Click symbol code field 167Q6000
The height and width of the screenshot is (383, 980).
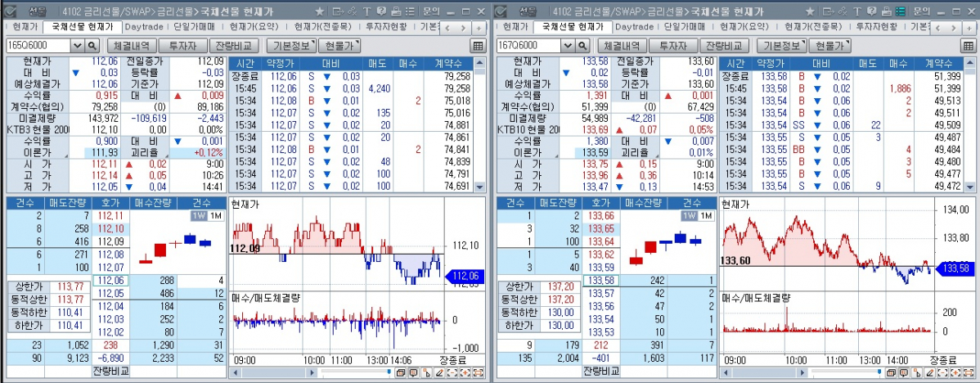click(x=528, y=46)
